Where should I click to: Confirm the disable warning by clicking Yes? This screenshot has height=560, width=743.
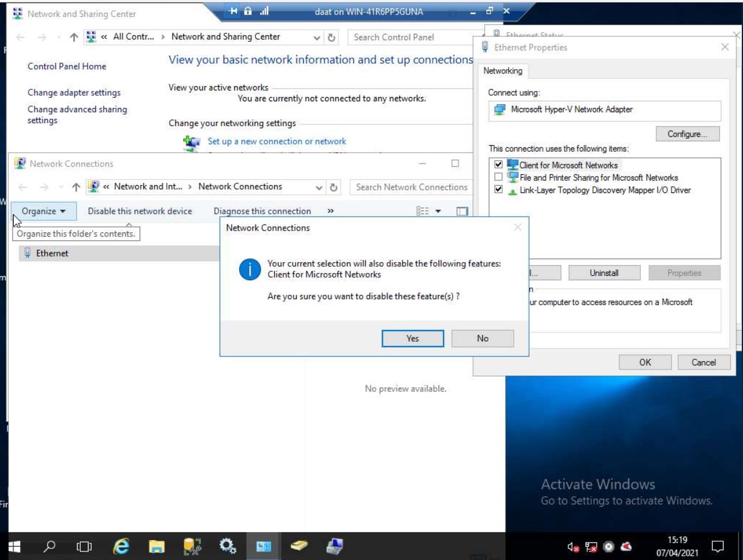[412, 339]
